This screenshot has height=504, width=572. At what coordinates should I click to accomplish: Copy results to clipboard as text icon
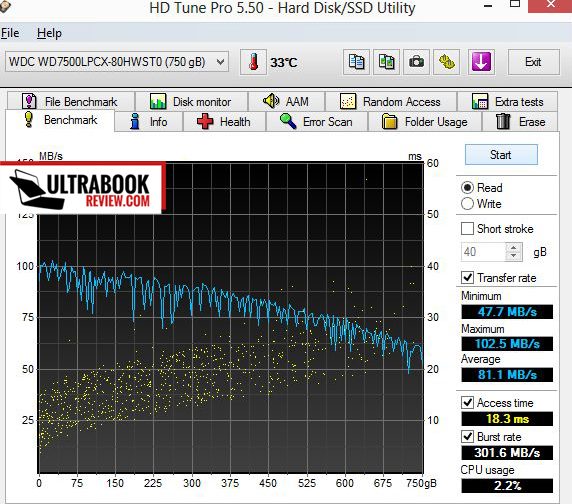[356, 62]
